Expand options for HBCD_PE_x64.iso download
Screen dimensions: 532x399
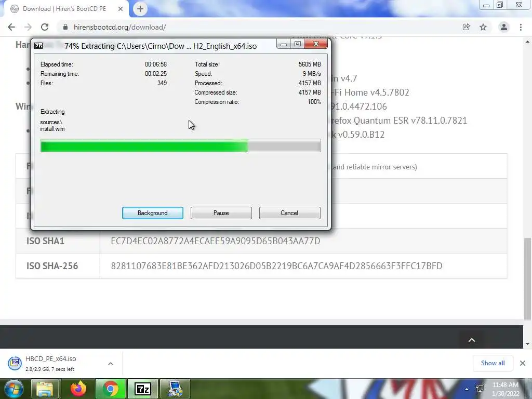(111, 364)
